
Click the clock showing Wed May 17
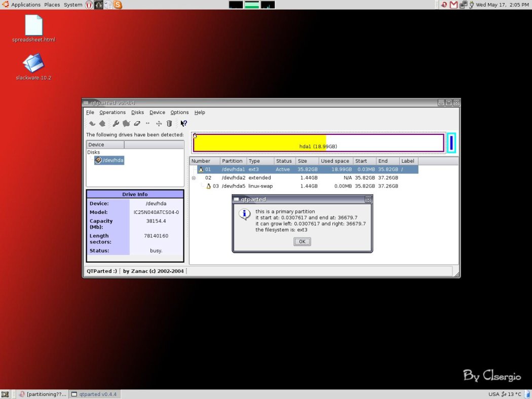coord(502,5)
